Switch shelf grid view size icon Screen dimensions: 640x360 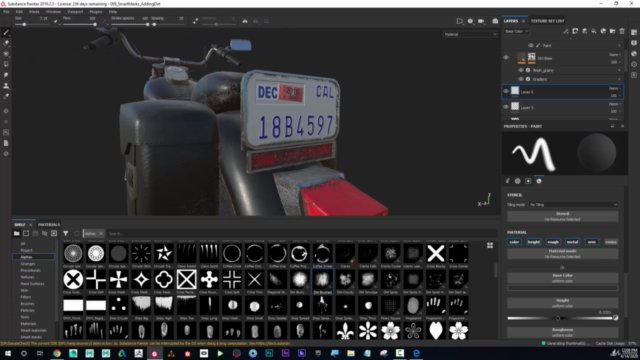(490, 245)
